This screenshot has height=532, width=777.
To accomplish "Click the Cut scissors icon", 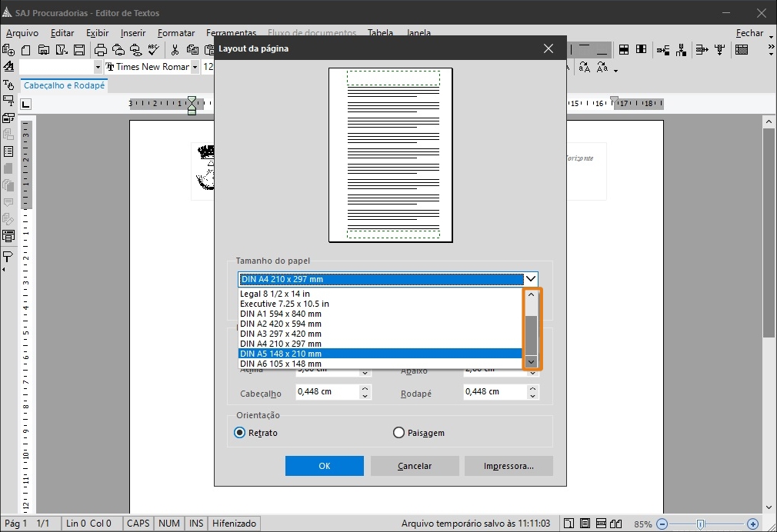I will [175, 50].
